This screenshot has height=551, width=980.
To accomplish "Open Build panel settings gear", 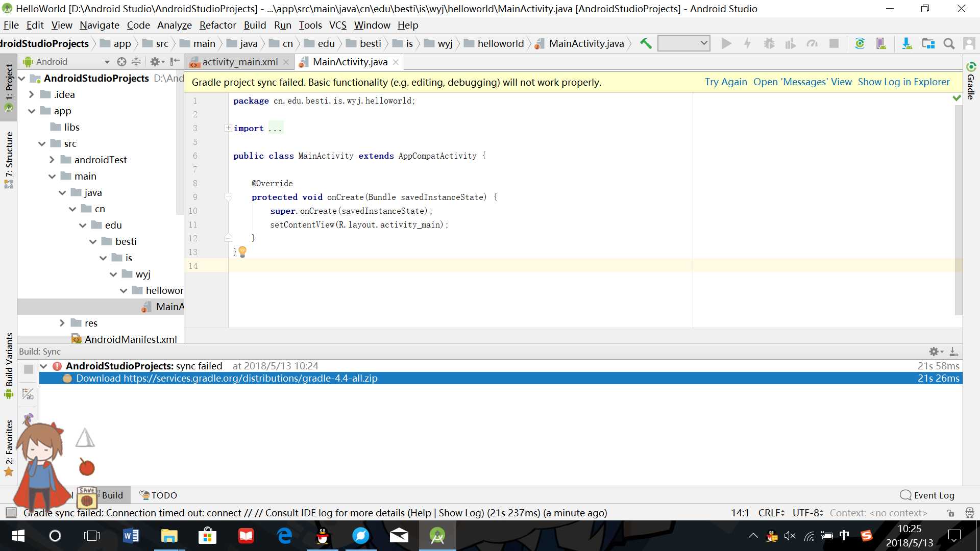I will 936,352.
